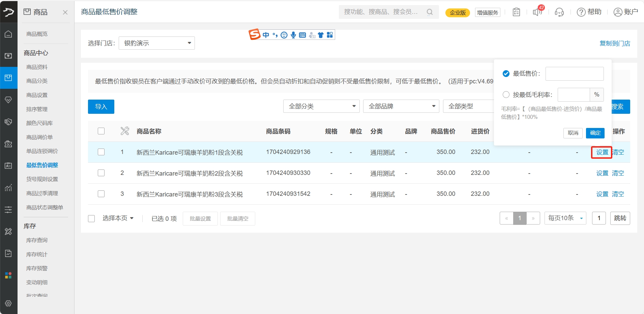Open the cashier screen icon in sidebar
Viewport: 644px width, 314px height.
(8, 56)
